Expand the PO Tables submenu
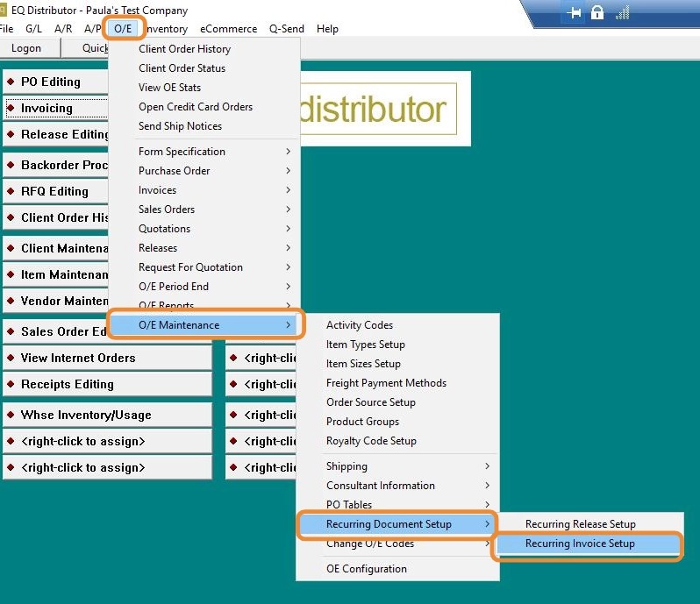The image size is (700, 604). pyautogui.click(x=397, y=505)
